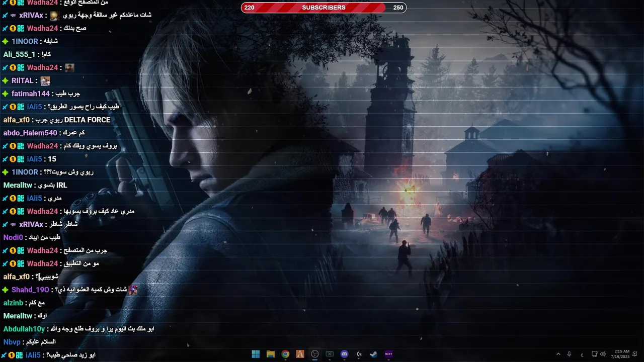Click Meralltw on the اوك message
The height and width of the screenshot is (362, 644).
point(18,316)
